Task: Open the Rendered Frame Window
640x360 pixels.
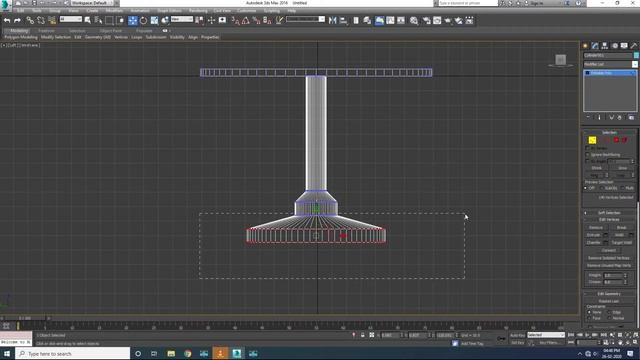Action: [437, 20]
